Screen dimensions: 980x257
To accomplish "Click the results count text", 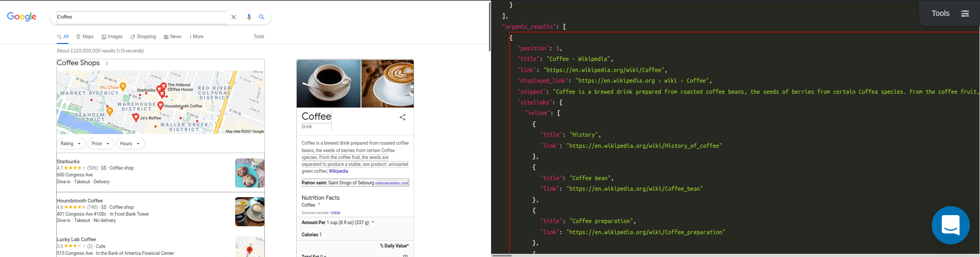I will click(100, 51).
